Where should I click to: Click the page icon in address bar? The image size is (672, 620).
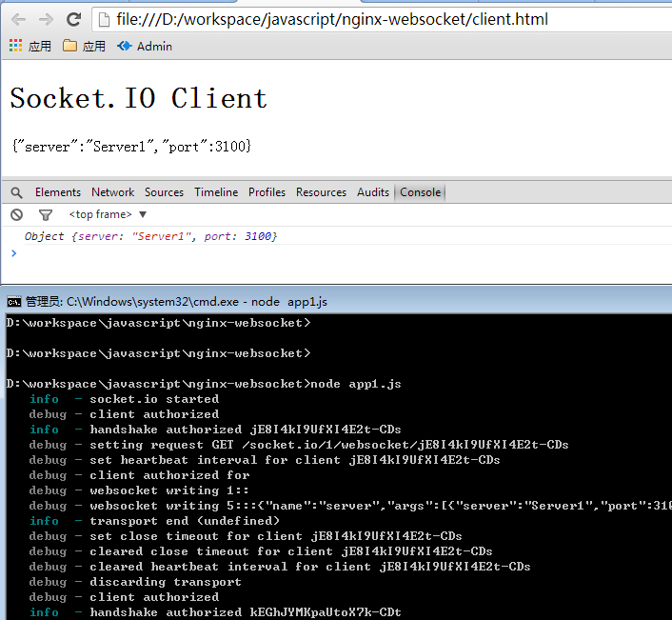point(104,20)
